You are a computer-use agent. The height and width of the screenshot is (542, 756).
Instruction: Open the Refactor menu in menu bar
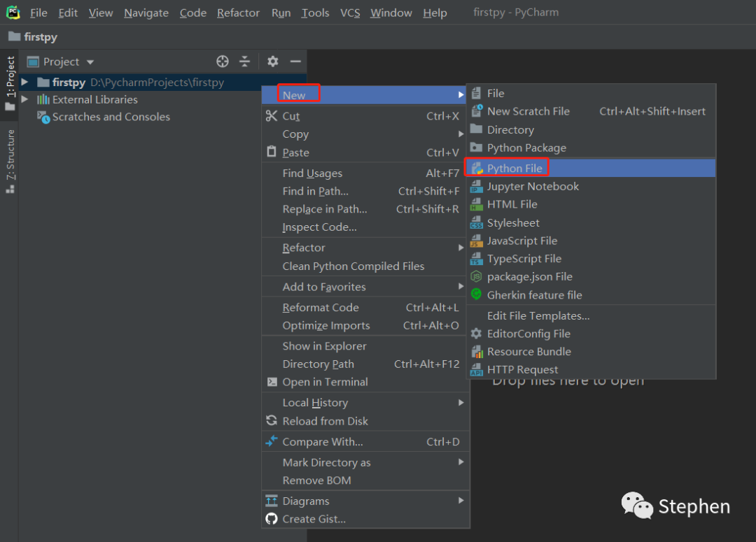(x=238, y=13)
